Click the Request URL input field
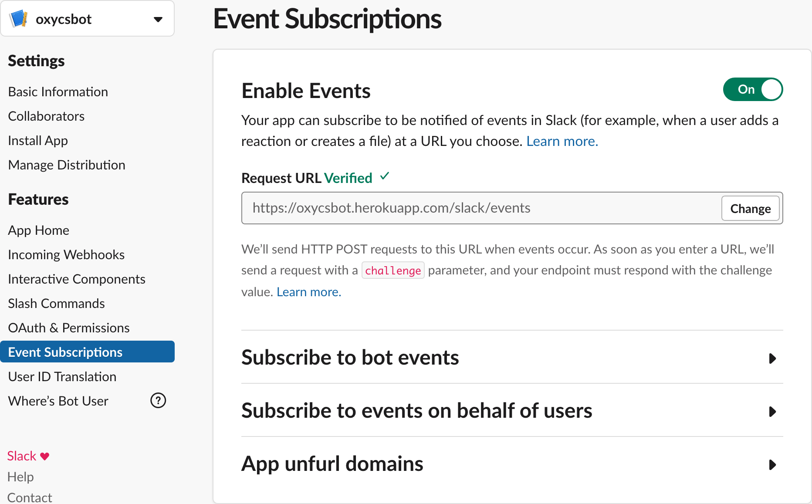The height and width of the screenshot is (504, 812). click(x=479, y=208)
